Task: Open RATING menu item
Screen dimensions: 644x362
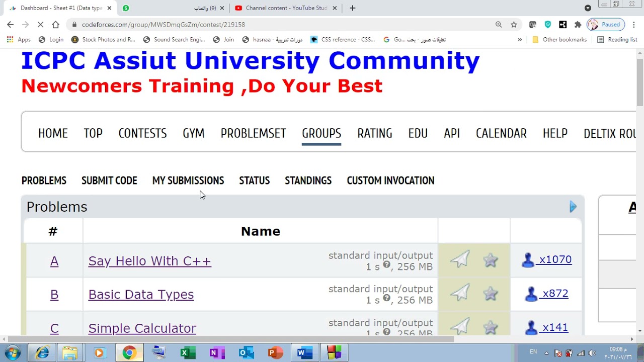Action: pyautogui.click(x=375, y=133)
